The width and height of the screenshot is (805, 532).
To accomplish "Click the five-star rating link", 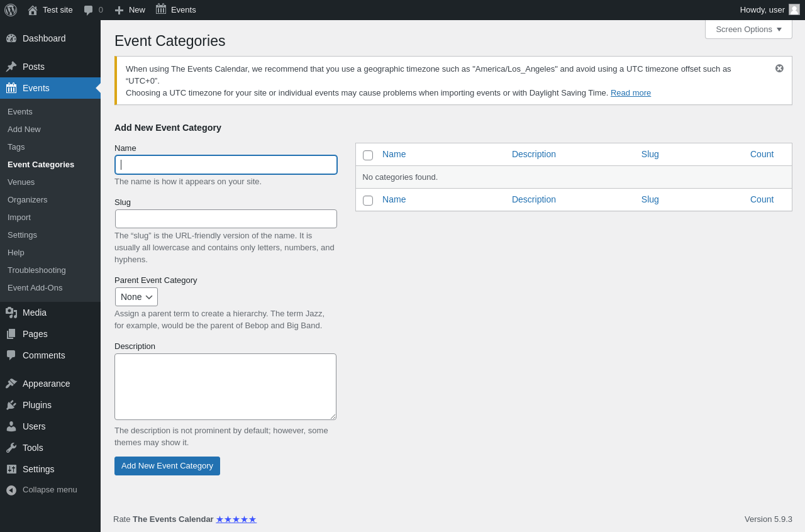I will pyautogui.click(x=236, y=519).
